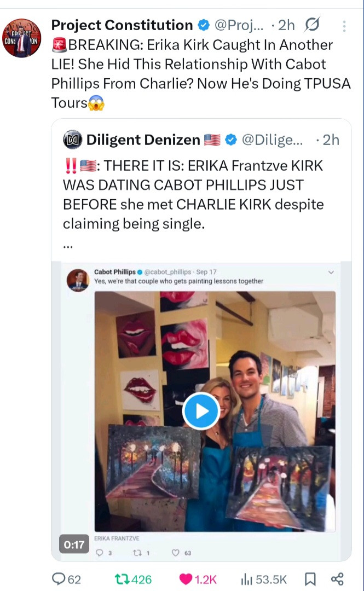Open Project Constitution account name link
364x591 pixels.
point(122,25)
